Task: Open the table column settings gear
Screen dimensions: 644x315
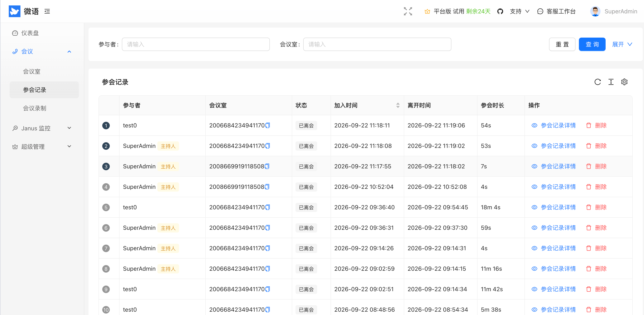Action: (x=624, y=82)
